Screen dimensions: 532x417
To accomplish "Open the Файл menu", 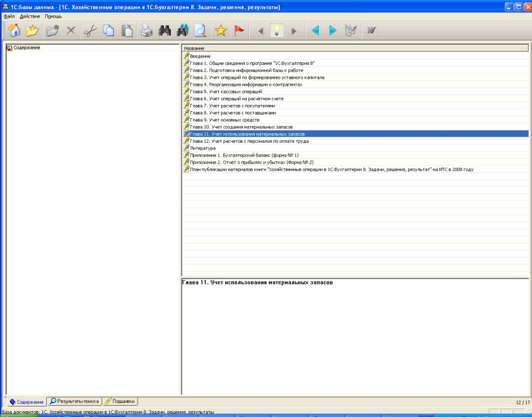I will point(9,17).
